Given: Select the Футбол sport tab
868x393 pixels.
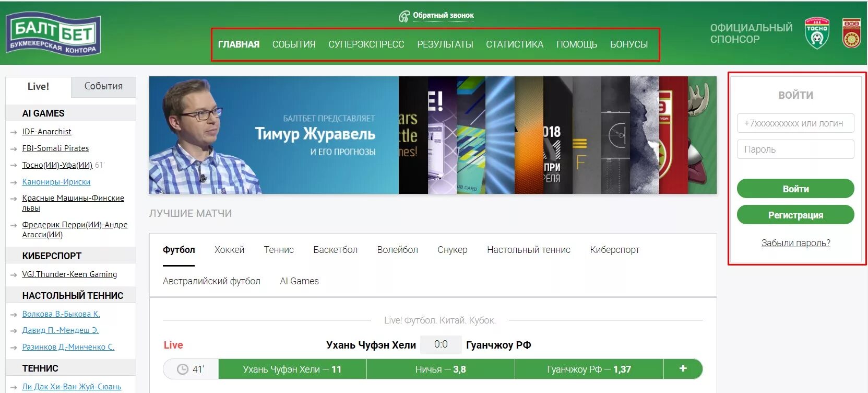Looking at the screenshot, I should pos(179,250).
